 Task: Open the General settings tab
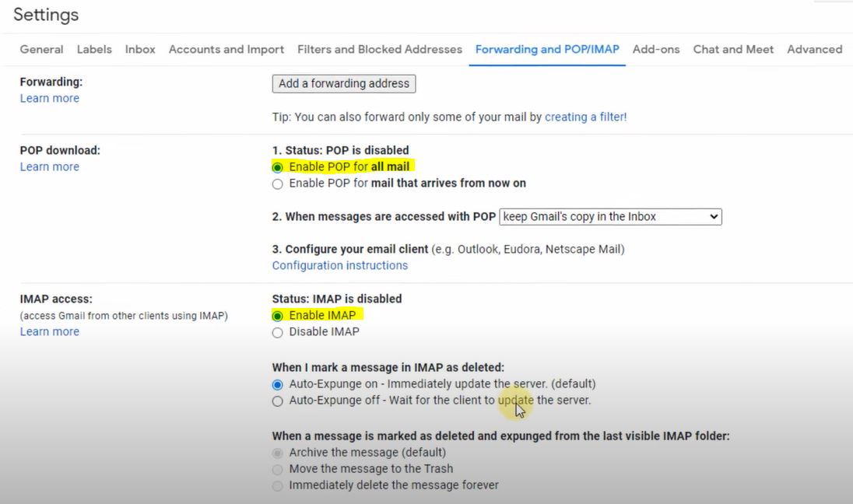point(41,50)
